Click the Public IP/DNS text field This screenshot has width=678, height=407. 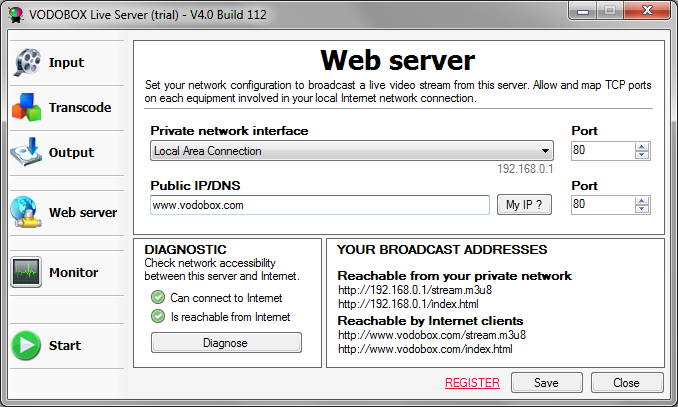pos(320,205)
